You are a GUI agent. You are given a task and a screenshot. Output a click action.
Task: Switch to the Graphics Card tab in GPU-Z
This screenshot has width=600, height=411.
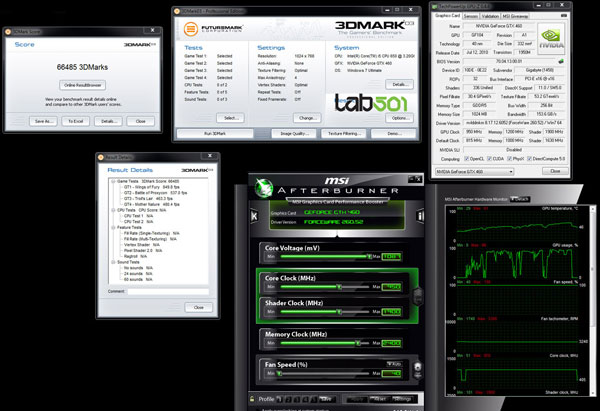pyautogui.click(x=447, y=16)
